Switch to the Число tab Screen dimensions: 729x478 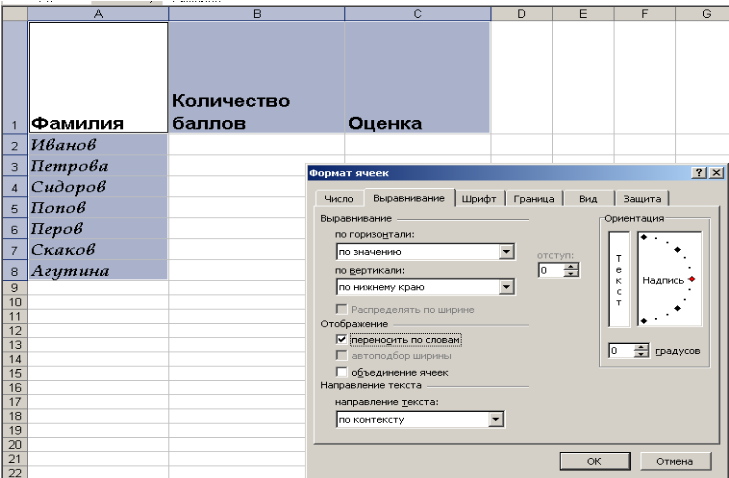339,199
